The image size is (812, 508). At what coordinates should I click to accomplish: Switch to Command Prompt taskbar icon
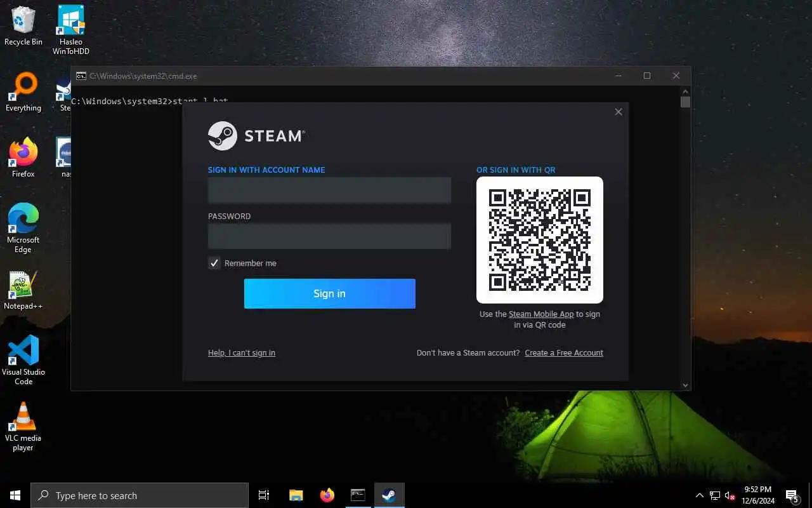(x=358, y=495)
